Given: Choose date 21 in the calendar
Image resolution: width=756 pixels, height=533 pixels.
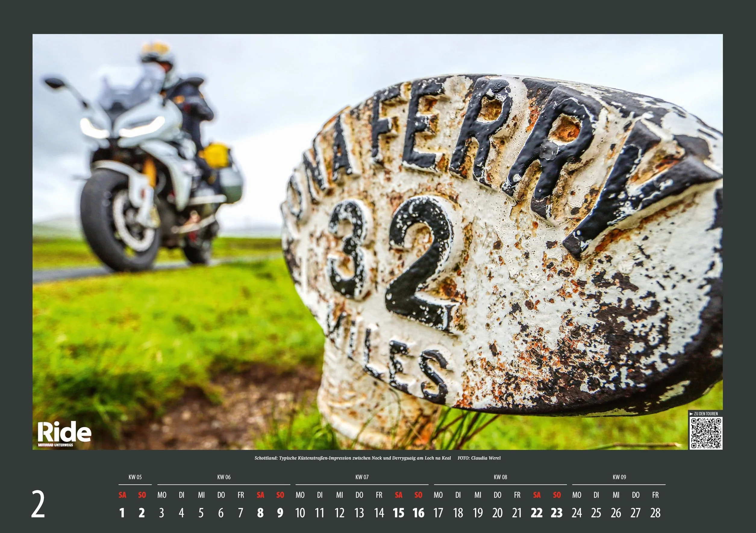Looking at the screenshot, I should click(517, 513).
